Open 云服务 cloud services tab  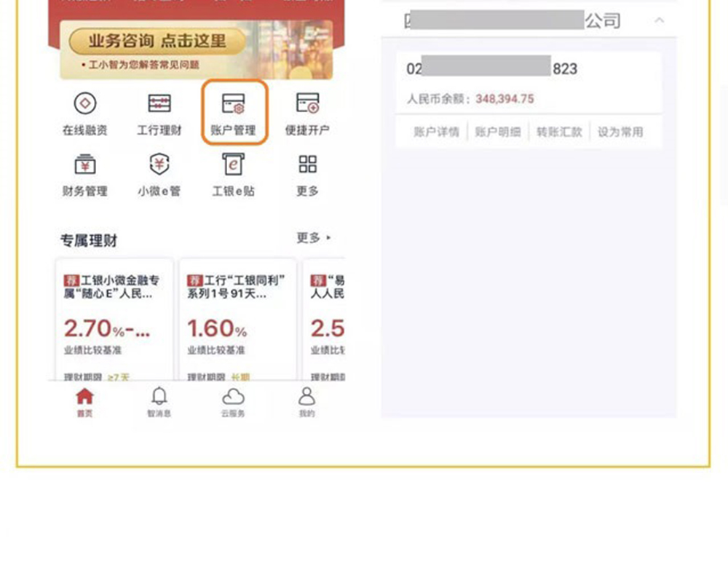233,403
